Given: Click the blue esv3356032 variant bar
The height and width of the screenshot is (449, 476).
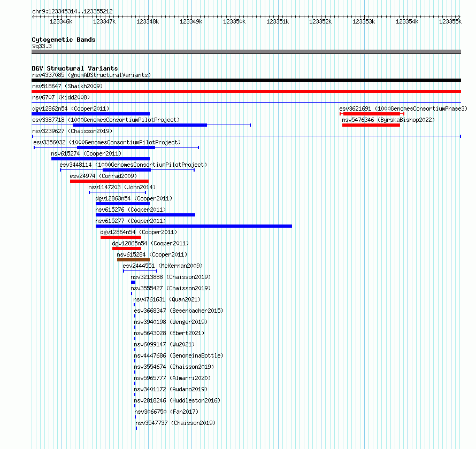Looking at the screenshot, I should 116,148.
